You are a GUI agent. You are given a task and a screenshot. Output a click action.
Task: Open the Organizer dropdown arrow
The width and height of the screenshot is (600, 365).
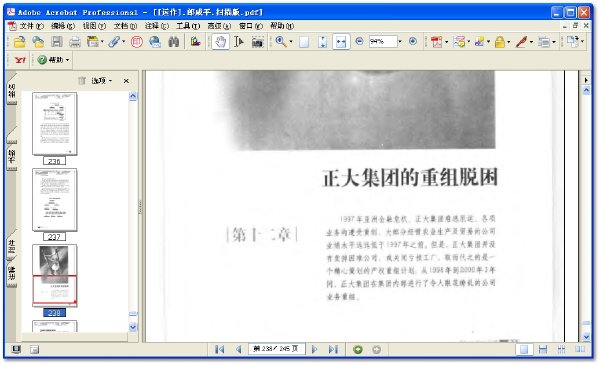click(x=102, y=42)
